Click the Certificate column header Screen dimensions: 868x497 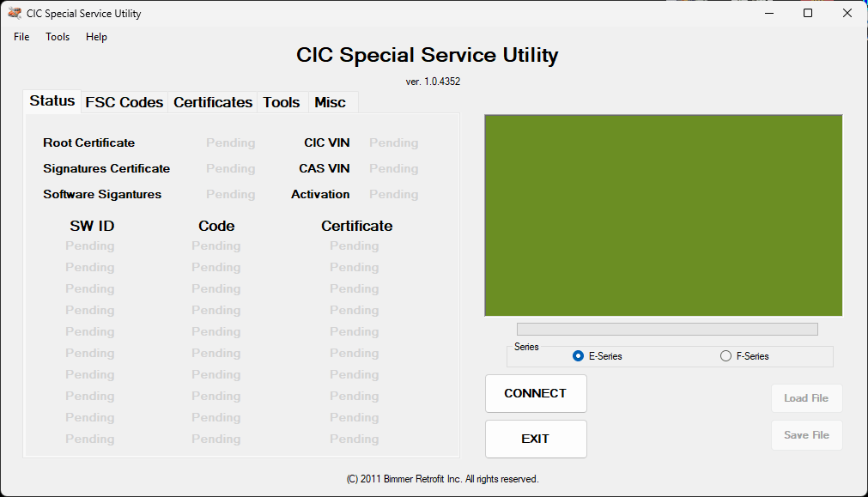(x=357, y=226)
